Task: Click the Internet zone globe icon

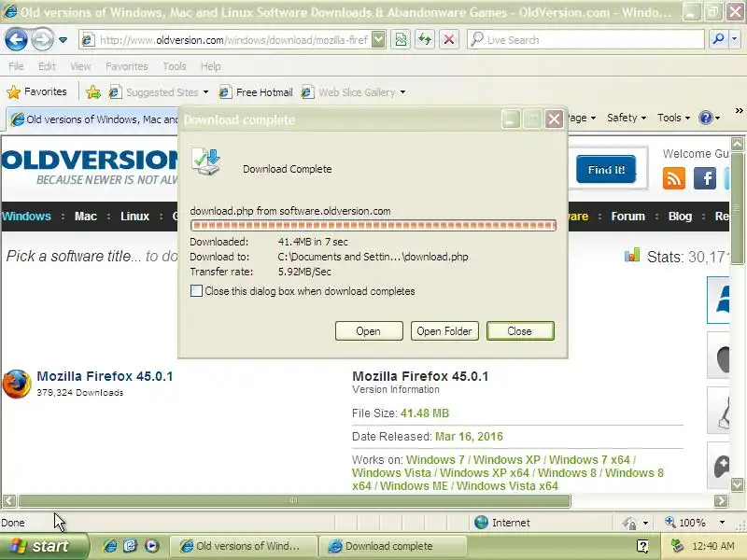Action: point(481,523)
